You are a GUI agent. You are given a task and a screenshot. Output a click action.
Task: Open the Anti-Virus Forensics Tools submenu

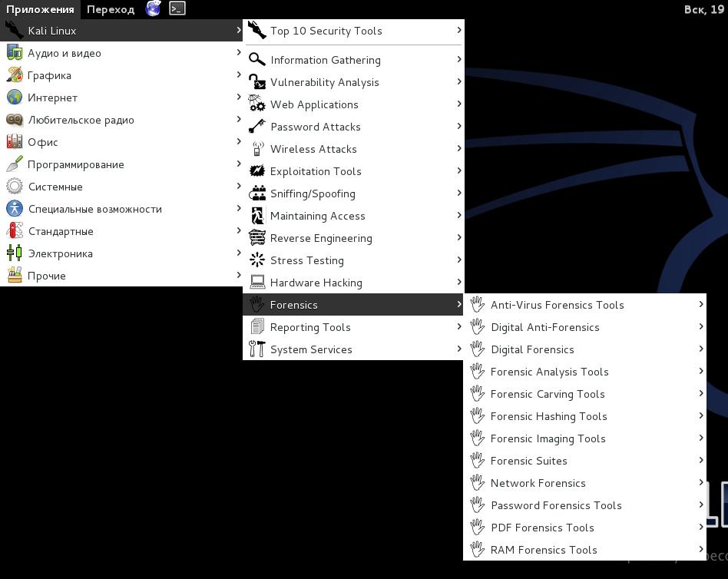pyautogui.click(x=585, y=305)
